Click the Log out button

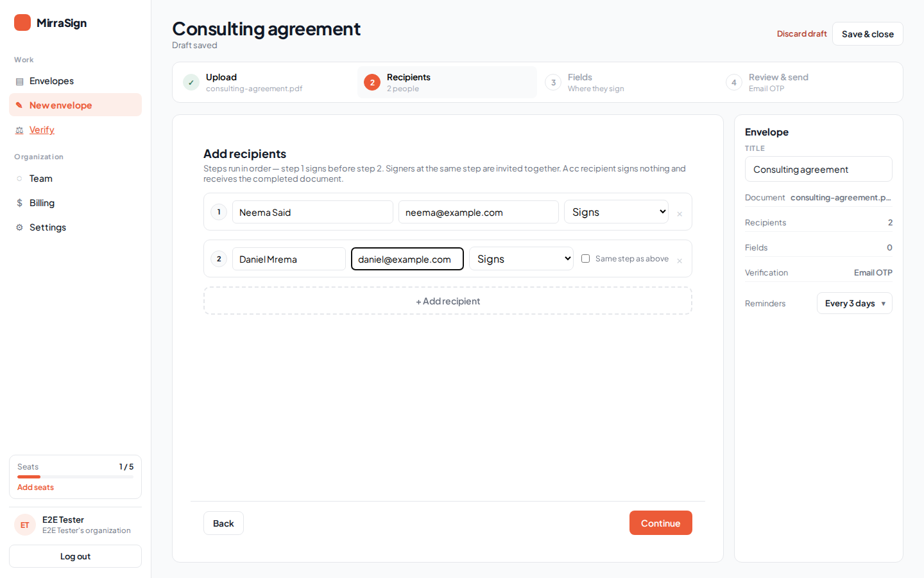point(75,556)
